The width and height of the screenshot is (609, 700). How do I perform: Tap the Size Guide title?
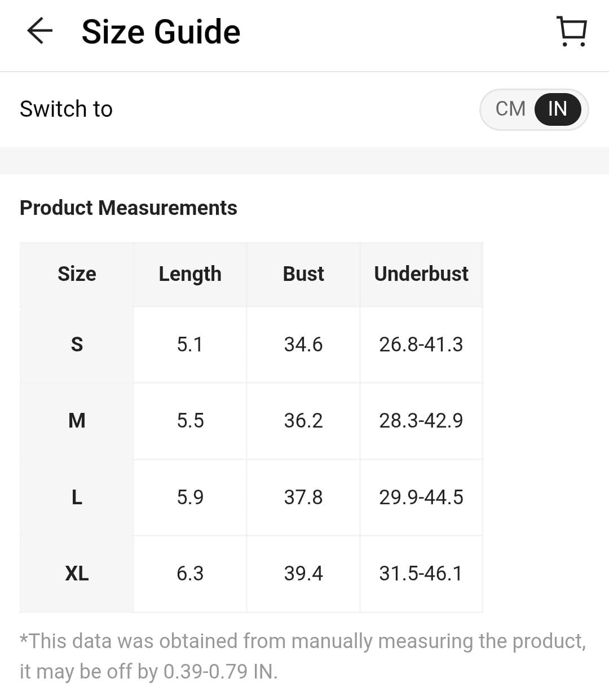(x=161, y=32)
